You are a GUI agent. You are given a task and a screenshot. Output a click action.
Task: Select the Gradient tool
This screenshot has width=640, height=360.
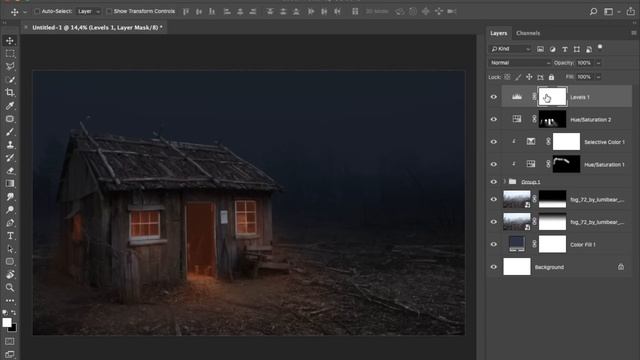pyautogui.click(x=10, y=184)
